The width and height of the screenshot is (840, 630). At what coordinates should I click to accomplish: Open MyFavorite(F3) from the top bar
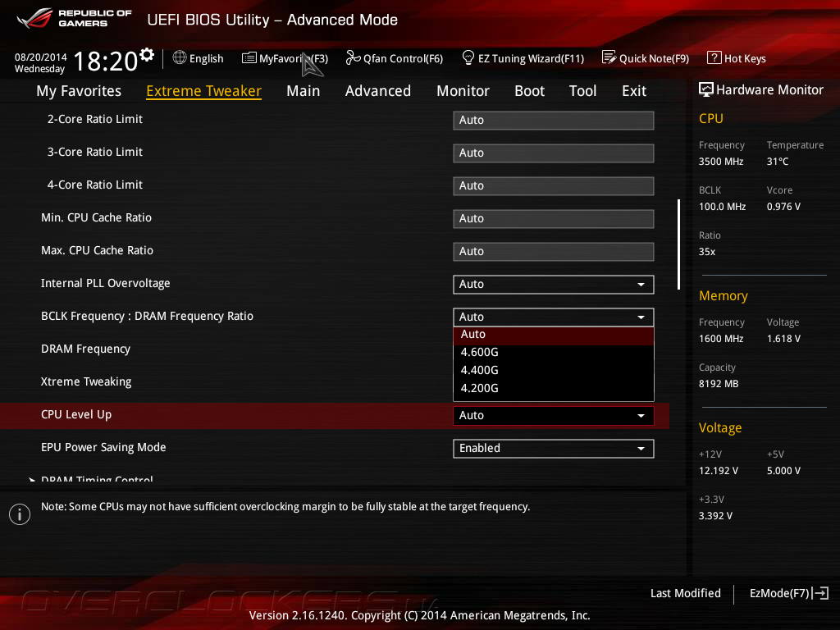pyautogui.click(x=285, y=58)
